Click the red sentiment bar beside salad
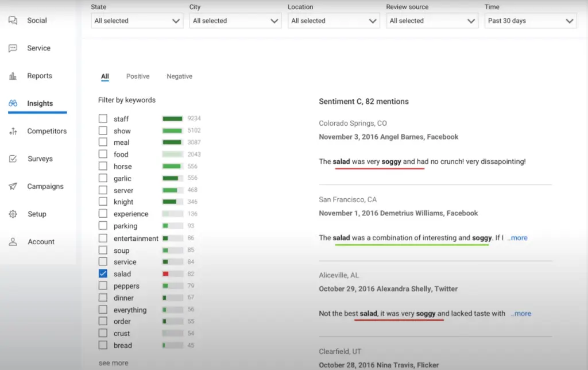The width and height of the screenshot is (588, 370). [x=166, y=274]
